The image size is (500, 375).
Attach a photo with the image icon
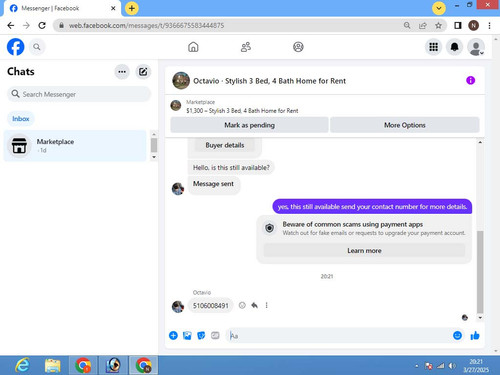tap(187, 336)
